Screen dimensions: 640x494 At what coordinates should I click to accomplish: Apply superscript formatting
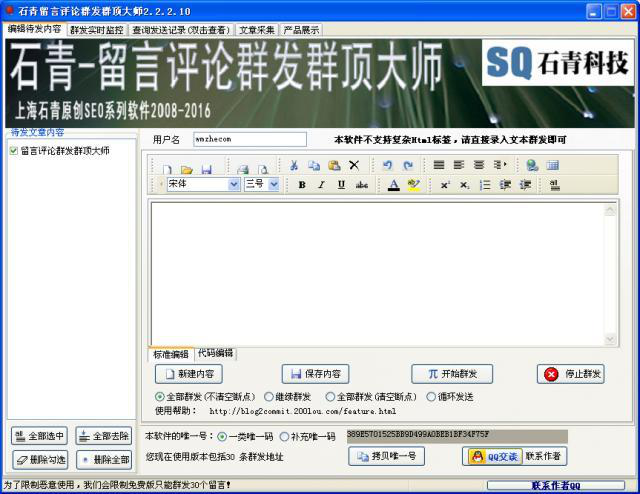tap(445, 185)
